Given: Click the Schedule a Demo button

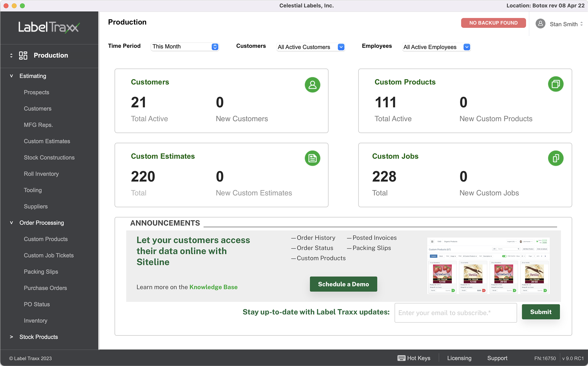Looking at the screenshot, I should [343, 284].
